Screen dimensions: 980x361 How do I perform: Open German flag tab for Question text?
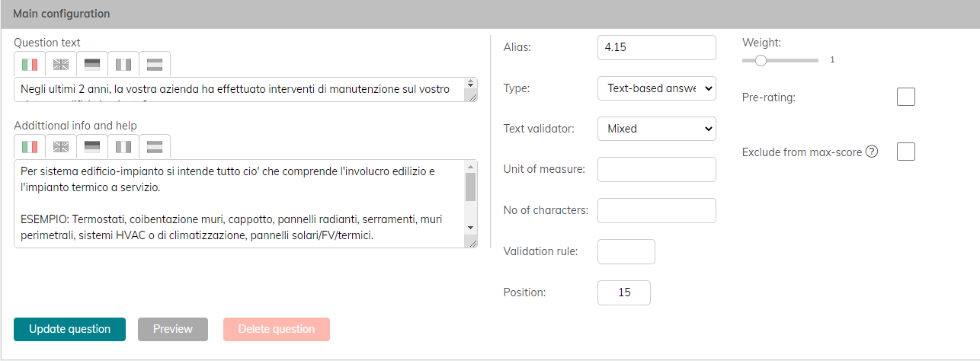click(92, 64)
